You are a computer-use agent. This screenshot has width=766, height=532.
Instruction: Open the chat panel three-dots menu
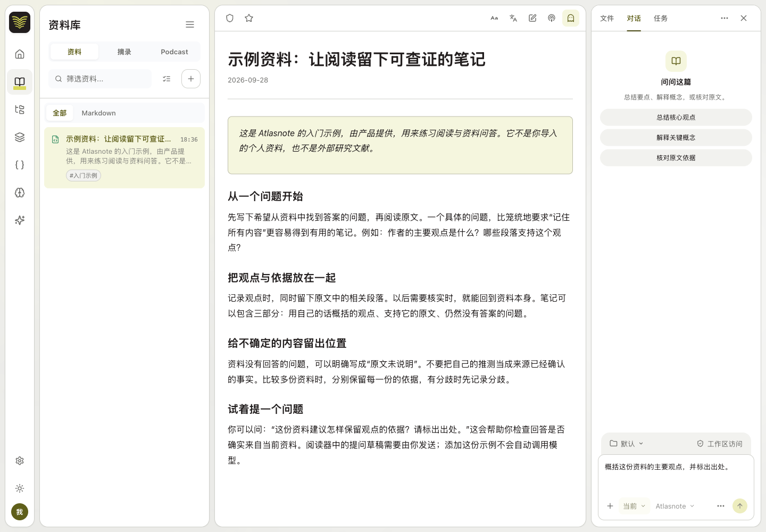725,18
